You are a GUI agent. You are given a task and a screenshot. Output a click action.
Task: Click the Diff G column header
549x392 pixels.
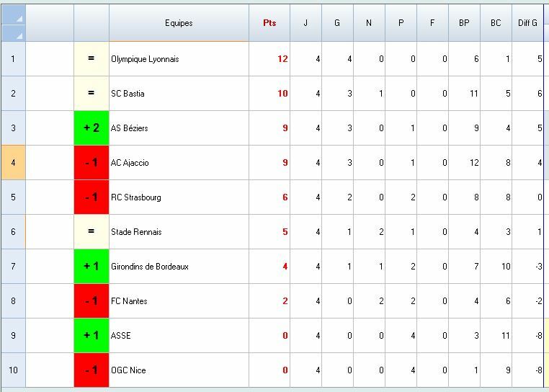[x=528, y=23]
